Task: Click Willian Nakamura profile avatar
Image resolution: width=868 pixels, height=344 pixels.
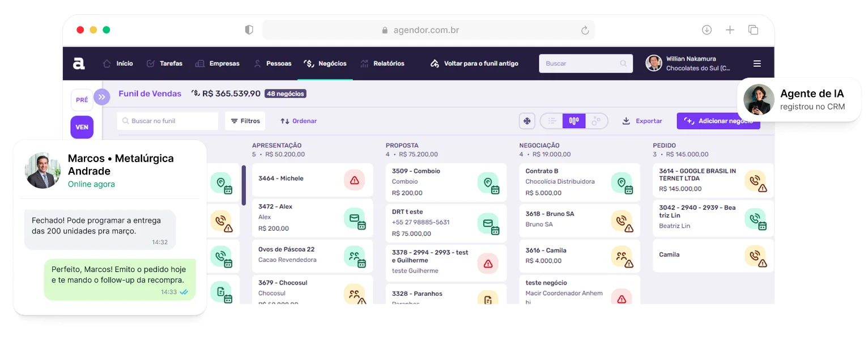Action: (654, 63)
